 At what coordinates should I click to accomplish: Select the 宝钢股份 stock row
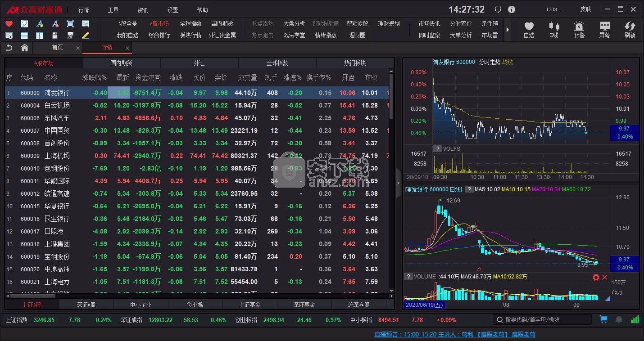point(196,256)
